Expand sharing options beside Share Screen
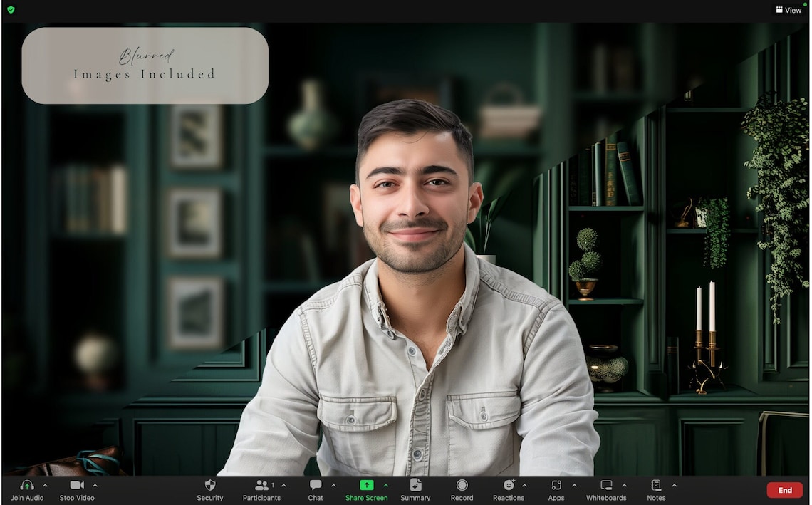 (386, 486)
